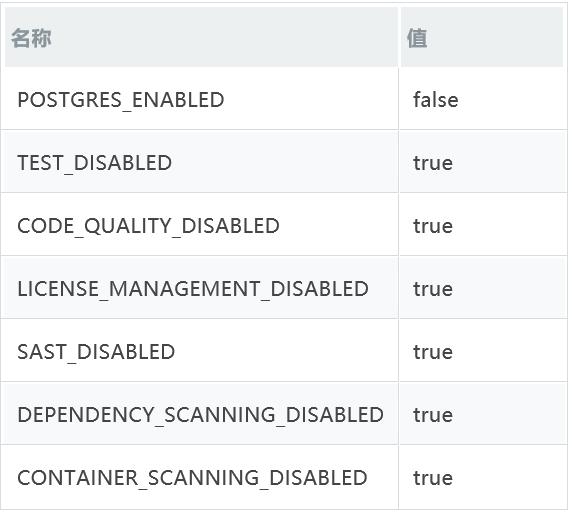Viewport: 572px width, 514px height.
Task: Click the true value for CONTAINER_SCANNING_DISABLED
Action: (x=433, y=479)
